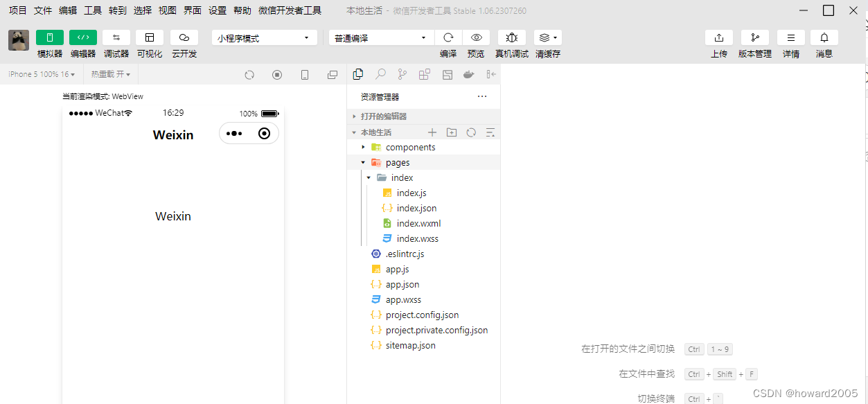Open the 详情 details icon
Viewport: 868px width, 404px height.
point(791,37)
